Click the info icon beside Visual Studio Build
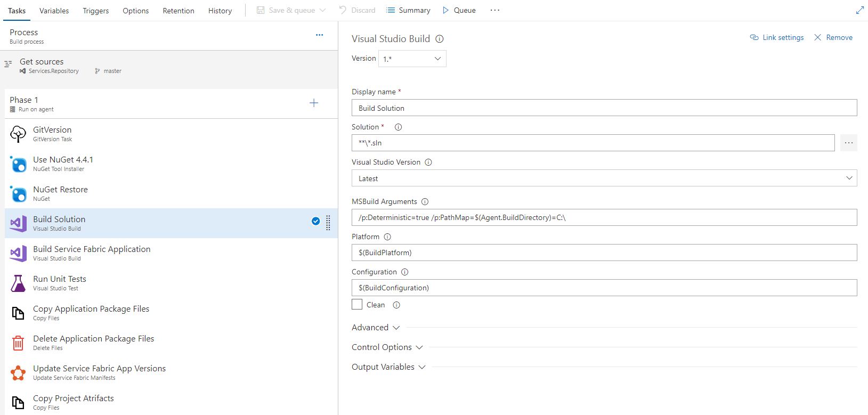This screenshot has height=415, width=868. (x=440, y=39)
